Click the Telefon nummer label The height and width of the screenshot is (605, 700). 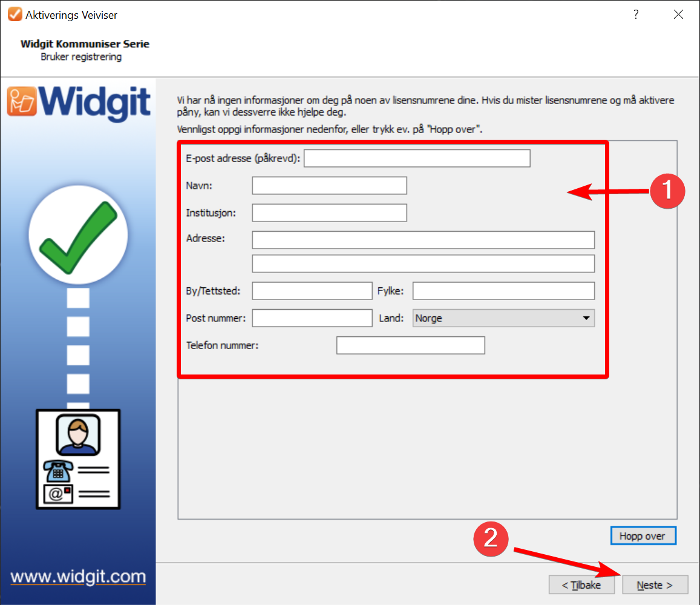coord(222,345)
